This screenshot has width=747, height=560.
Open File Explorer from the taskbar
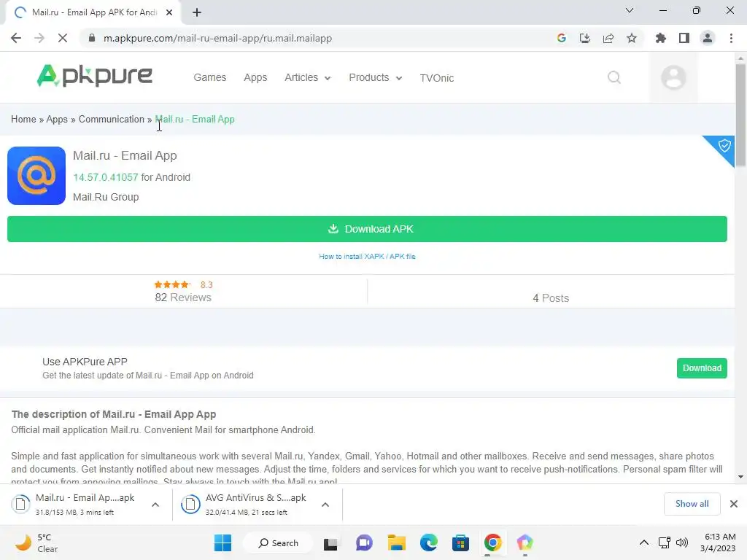pos(396,542)
